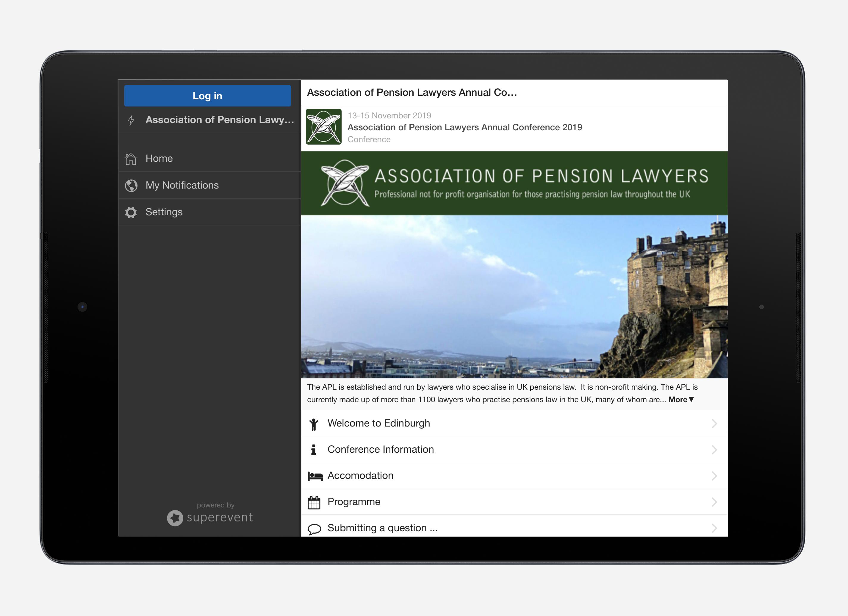Click the info icon beside Conference Information
This screenshot has width=848, height=616.
point(314,450)
